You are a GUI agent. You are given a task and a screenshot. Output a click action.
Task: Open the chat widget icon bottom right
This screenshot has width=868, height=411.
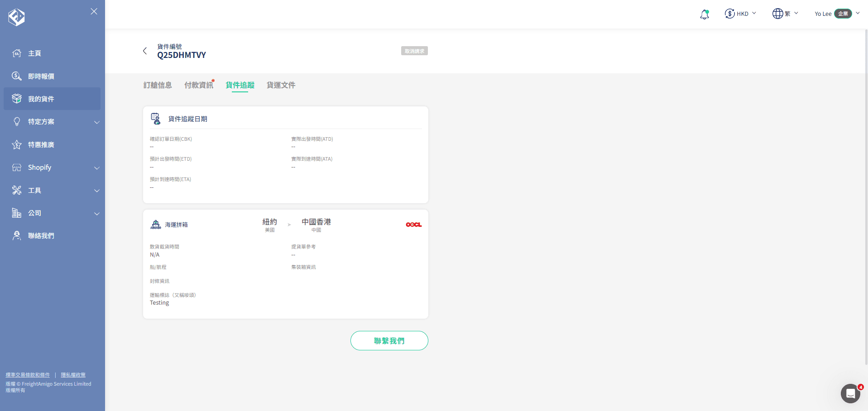pyautogui.click(x=850, y=393)
